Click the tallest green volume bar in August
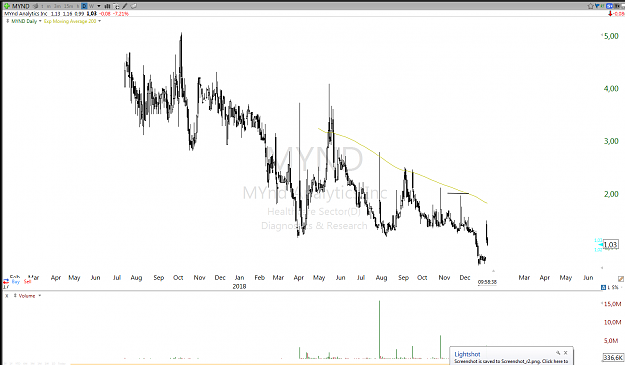Screen dimensions: 625x365 [x=379, y=330]
